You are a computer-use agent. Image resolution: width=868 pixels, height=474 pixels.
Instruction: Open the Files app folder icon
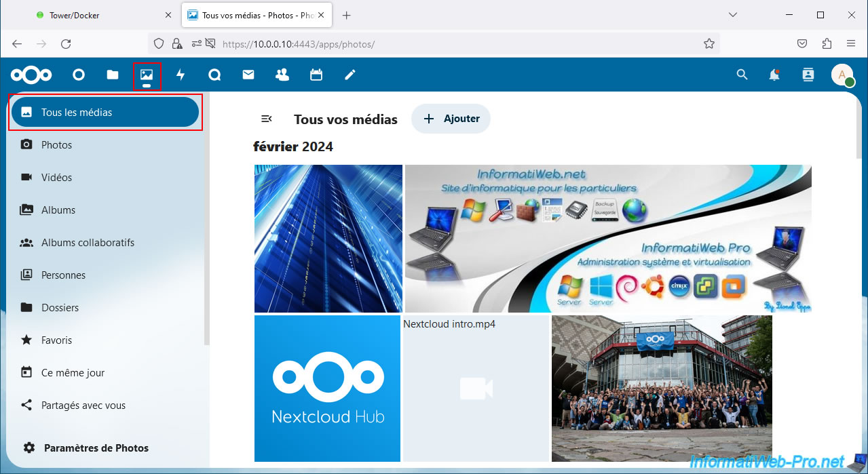click(x=113, y=75)
